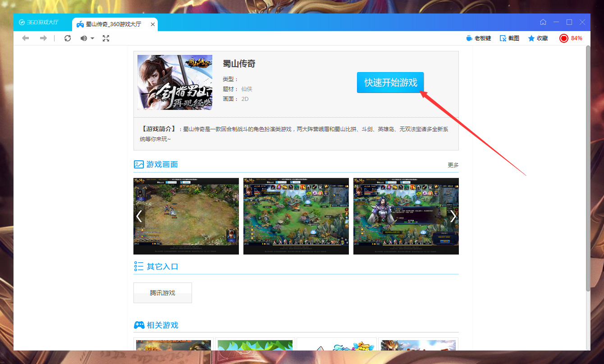
Task: Click the 仙侠 theme link
Action: [247, 89]
